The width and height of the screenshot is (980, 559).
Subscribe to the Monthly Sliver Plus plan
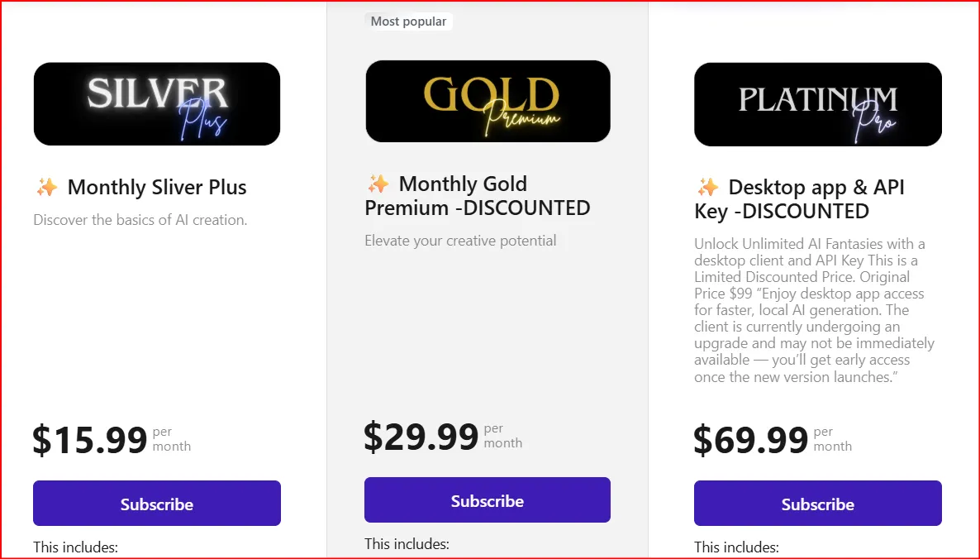156,503
